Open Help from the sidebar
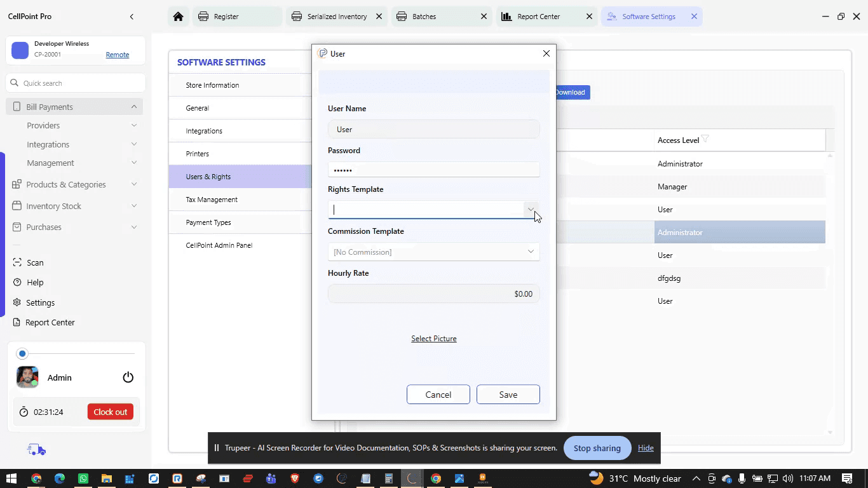Image resolution: width=868 pixels, height=488 pixels. pyautogui.click(x=28, y=282)
